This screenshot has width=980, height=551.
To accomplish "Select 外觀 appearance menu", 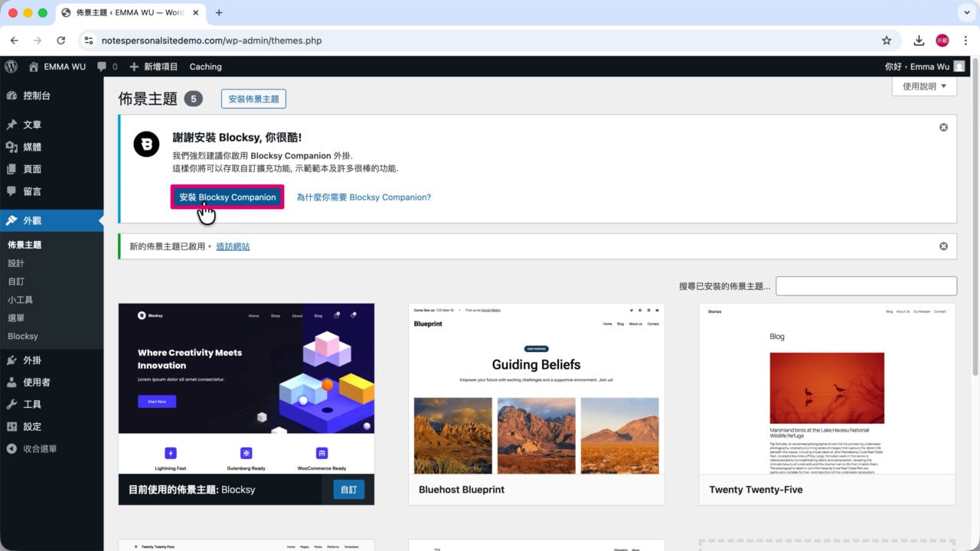I will 51,220.
